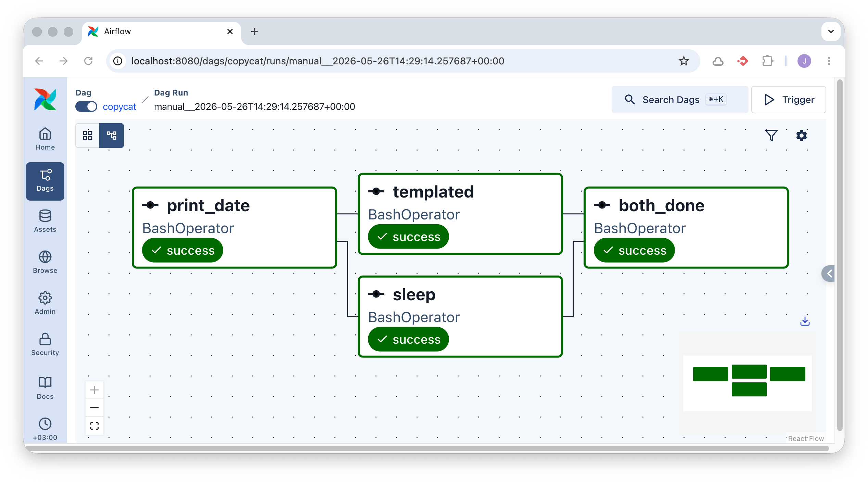This screenshot has width=868, height=482.
Task: Download the graph as an image
Action: [x=805, y=321]
